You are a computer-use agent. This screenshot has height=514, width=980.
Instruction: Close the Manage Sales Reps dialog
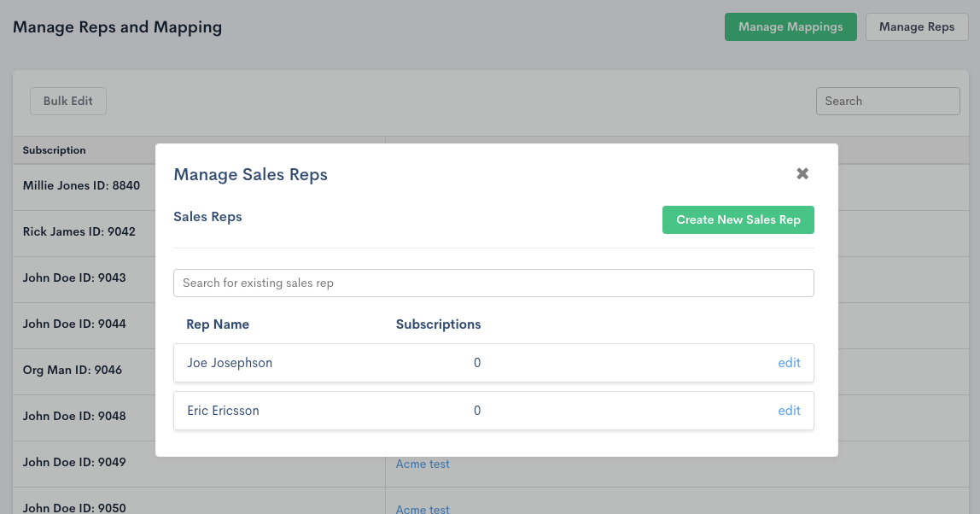click(802, 173)
